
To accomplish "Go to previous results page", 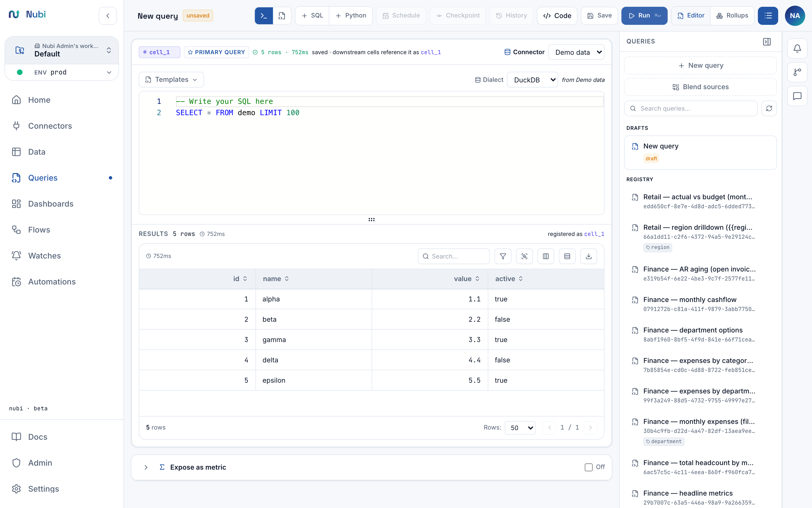I will [x=549, y=428].
